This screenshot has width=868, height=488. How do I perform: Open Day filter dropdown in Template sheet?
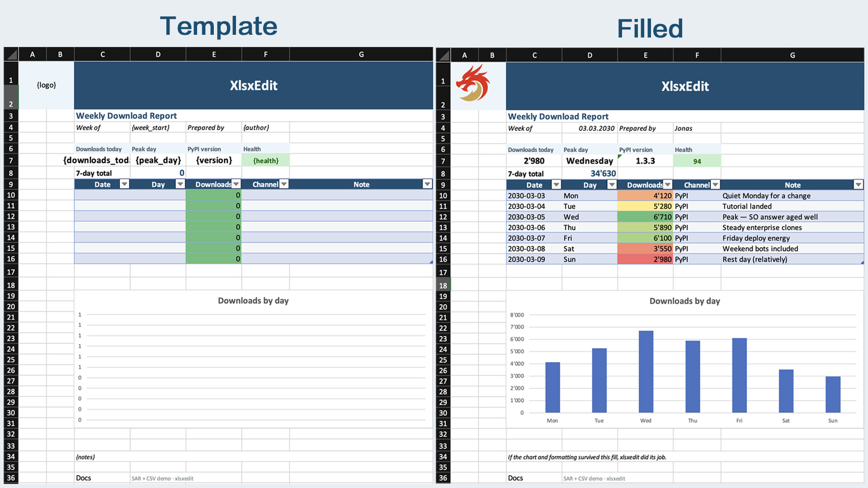point(180,184)
